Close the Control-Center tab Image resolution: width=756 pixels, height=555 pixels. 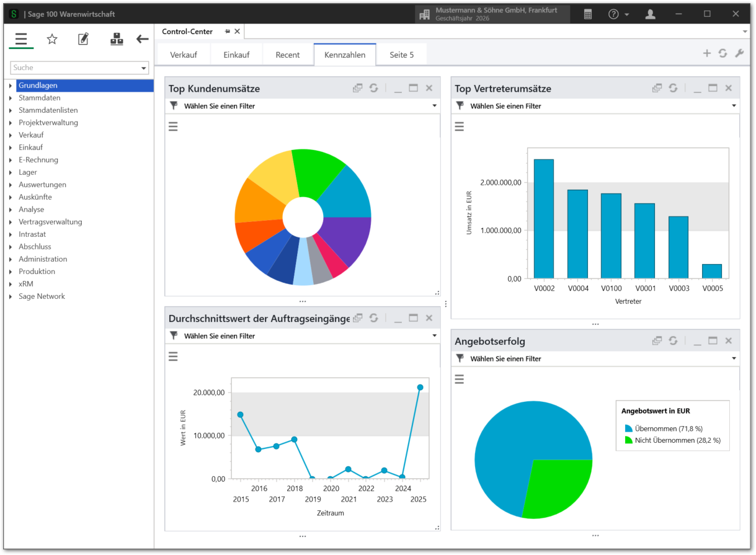(238, 31)
